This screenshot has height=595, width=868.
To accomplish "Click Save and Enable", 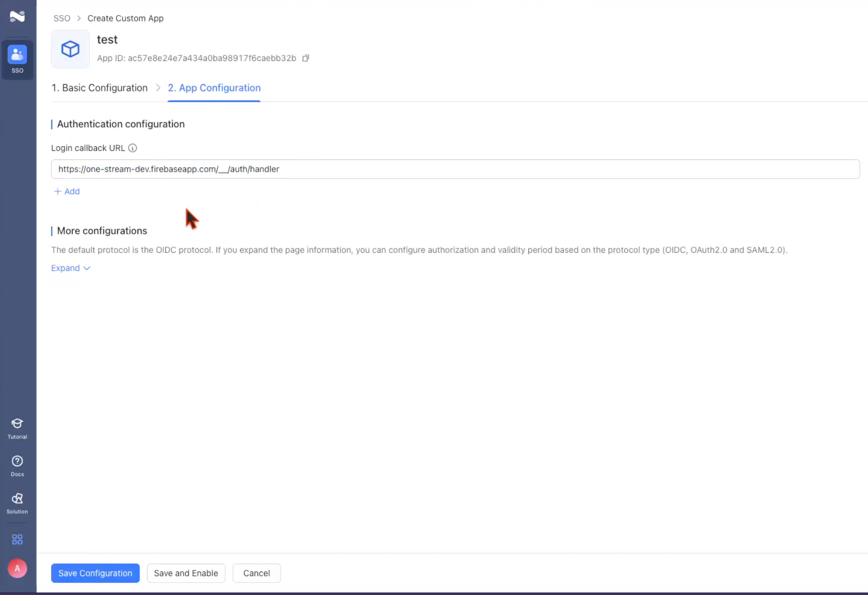I will (186, 573).
